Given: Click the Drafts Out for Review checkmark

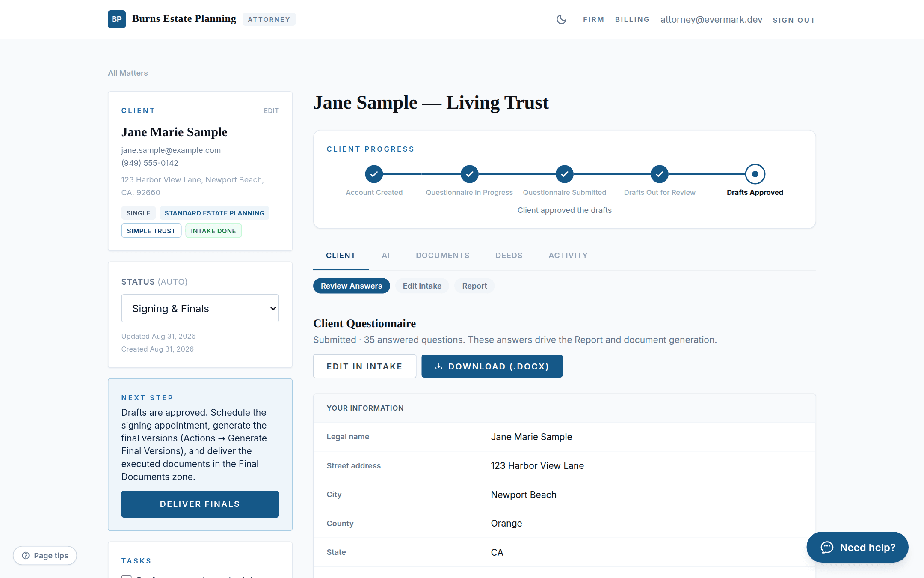Looking at the screenshot, I should pos(660,174).
